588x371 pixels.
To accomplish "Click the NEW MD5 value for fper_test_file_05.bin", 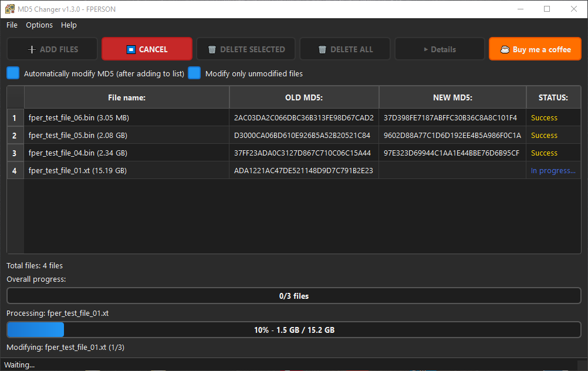I will [452, 136].
